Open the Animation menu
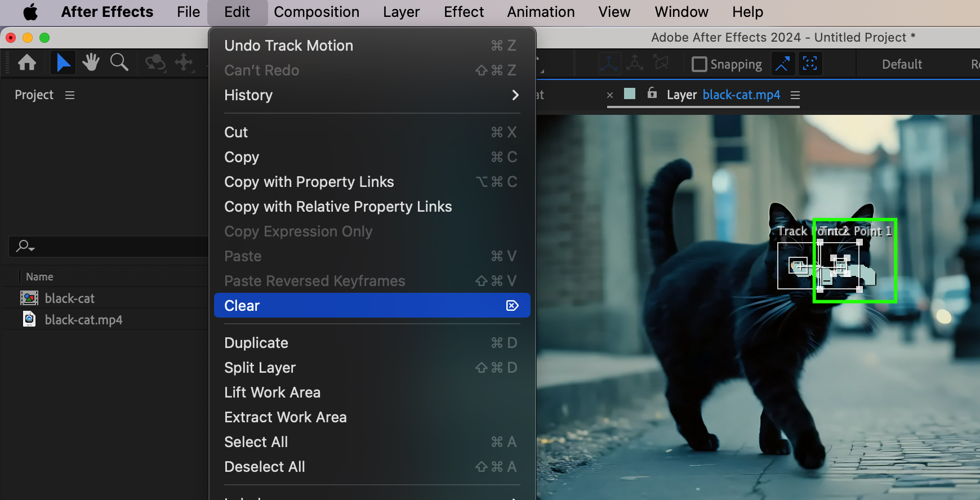 point(541,12)
